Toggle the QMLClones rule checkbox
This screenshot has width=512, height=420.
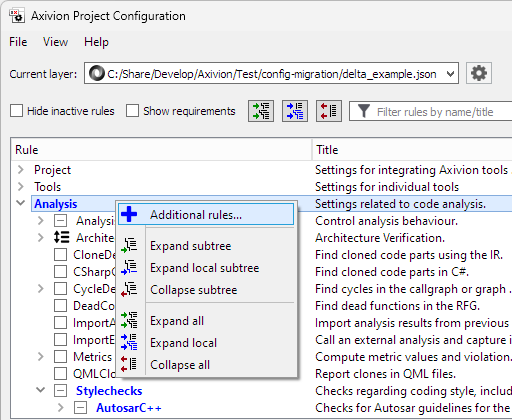point(60,374)
